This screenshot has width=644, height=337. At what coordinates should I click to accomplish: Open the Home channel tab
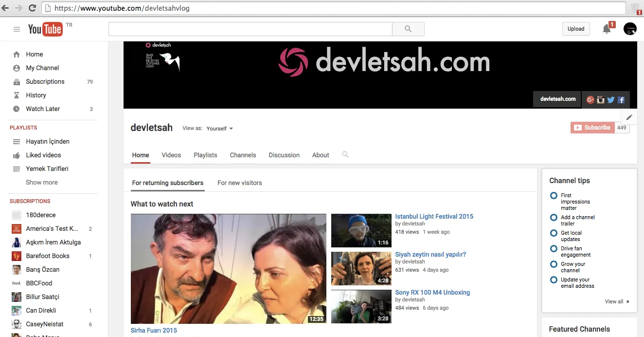pos(141,155)
